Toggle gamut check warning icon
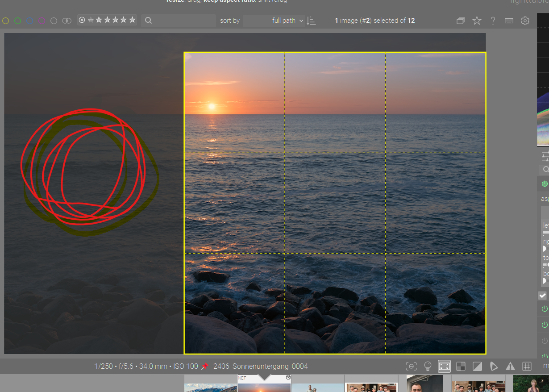This screenshot has height=392, width=549. tap(510, 367)
